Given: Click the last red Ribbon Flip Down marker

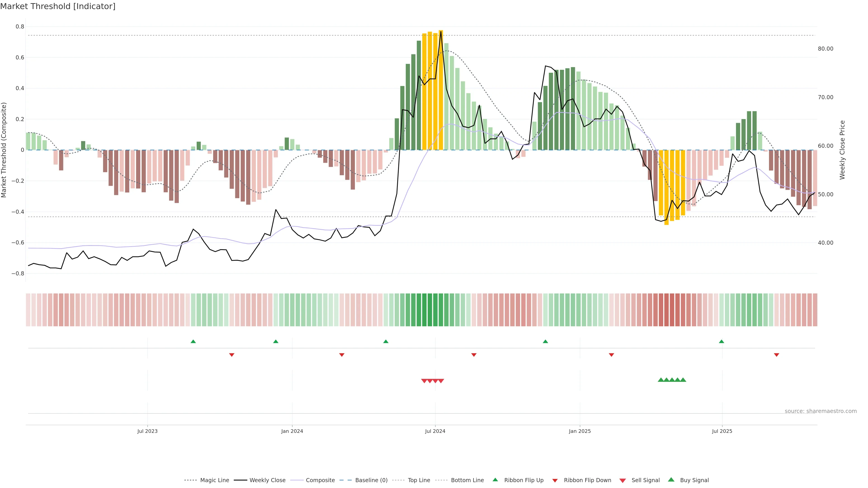Looking at the screenshot, I should (x=776, y=355).
